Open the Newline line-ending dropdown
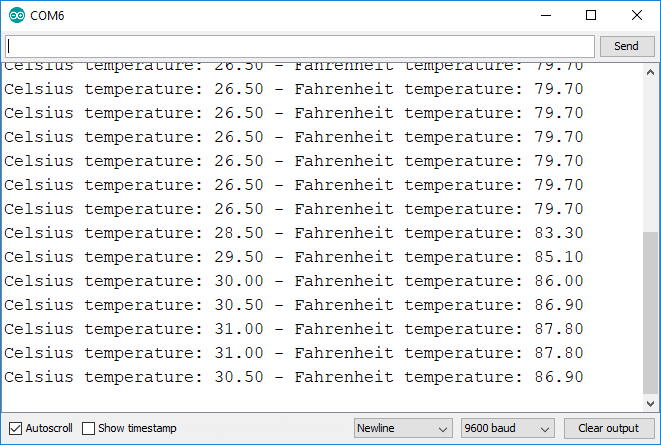Image resolution: width=661 pixels, height=445 pixels. click(403, 428)
